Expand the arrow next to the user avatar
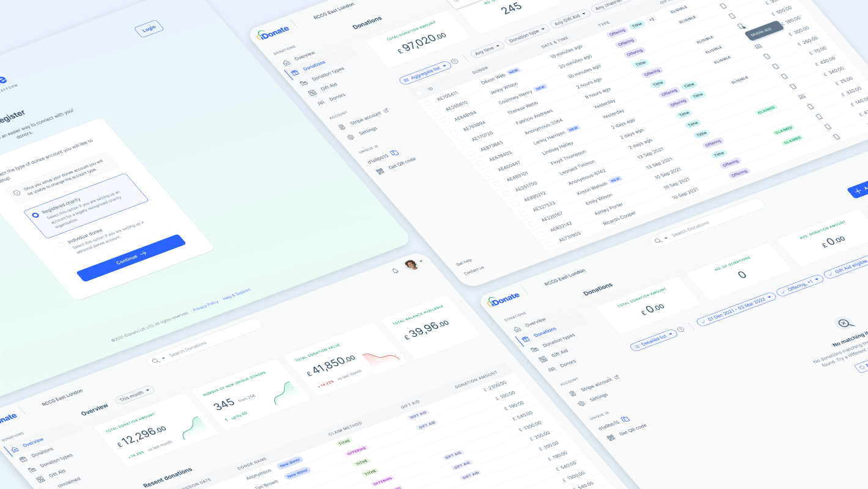The width and height of the screenshot is (868, 489). click(x=421, y=261)
